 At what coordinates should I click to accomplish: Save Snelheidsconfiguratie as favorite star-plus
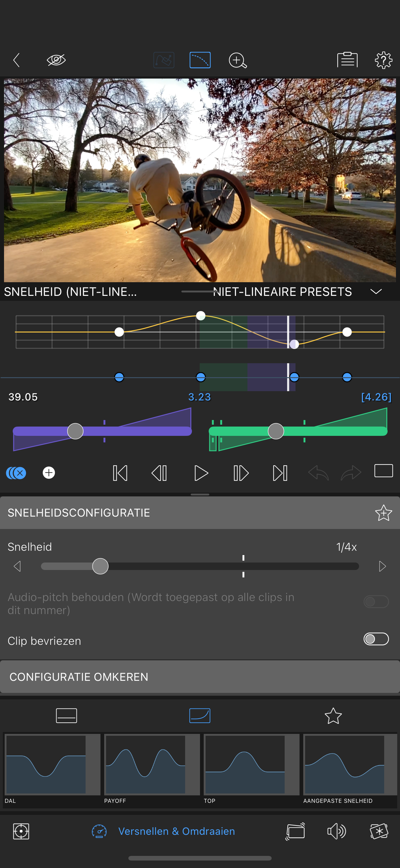click(383, 513)
